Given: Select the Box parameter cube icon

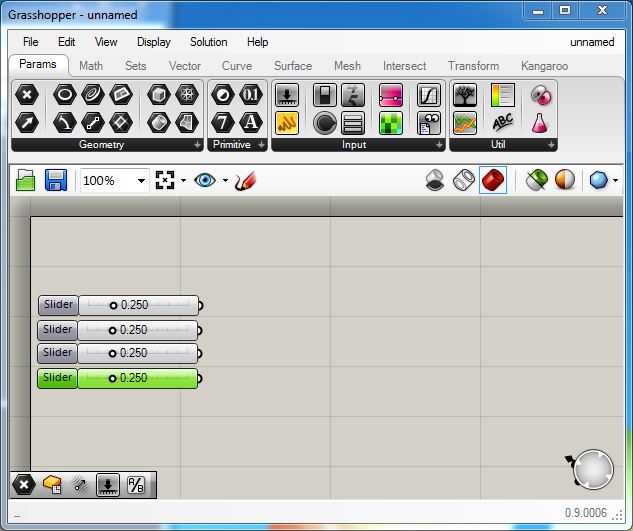Looking at the screenshot, I should 159,95.
